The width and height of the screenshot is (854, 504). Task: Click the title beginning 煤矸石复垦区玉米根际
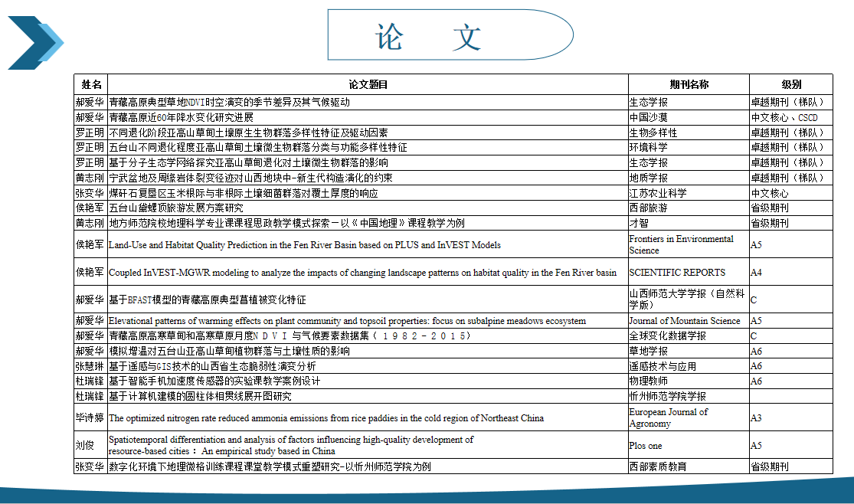(244, 194)
